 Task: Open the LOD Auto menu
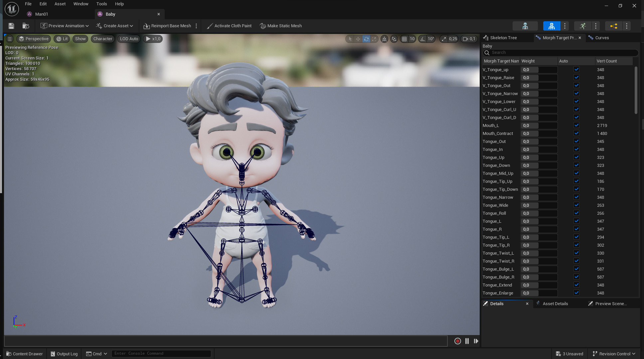(129, 39)
